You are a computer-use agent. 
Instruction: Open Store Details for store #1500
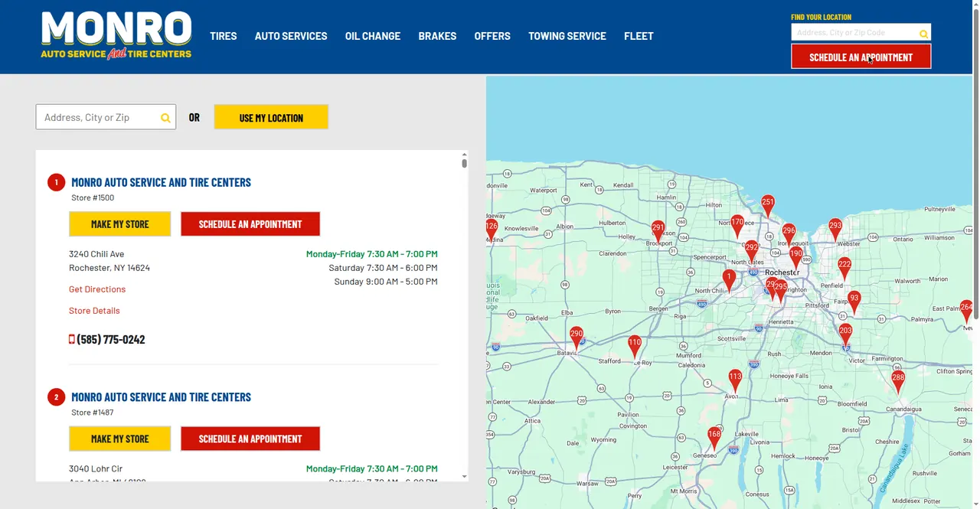pyautogui.click(x=94, y=311)
